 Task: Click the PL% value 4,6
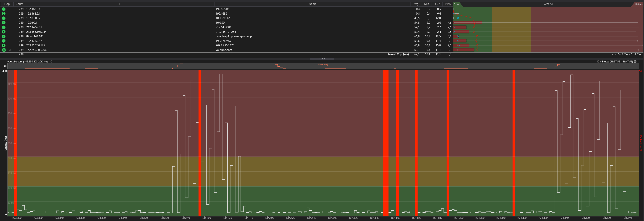pos(449,23)
